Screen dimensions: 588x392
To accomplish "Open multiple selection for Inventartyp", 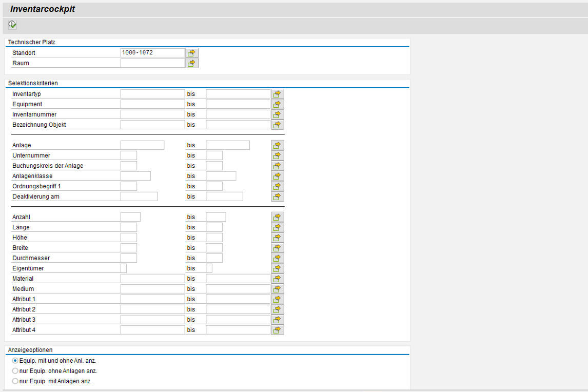I will click(277, 93).
